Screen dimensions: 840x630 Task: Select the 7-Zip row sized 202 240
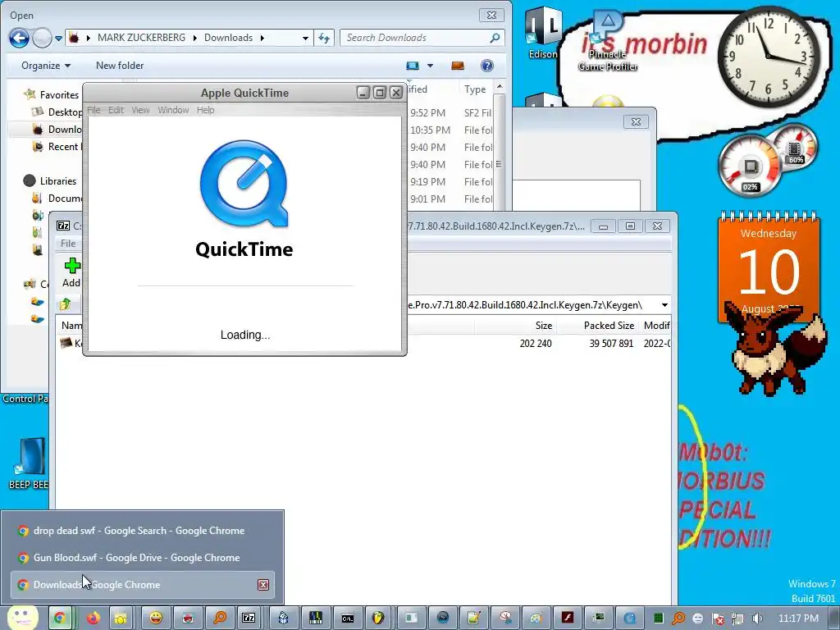pos(363,344)
